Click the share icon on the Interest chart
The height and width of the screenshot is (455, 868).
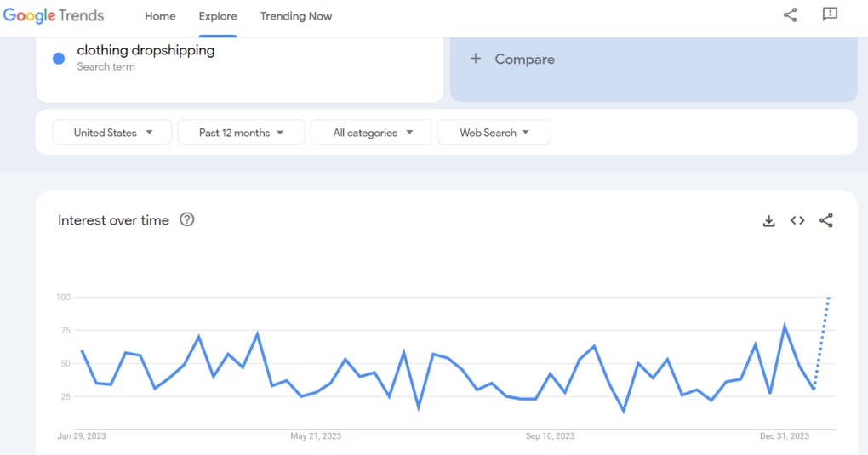click(826, 221)
